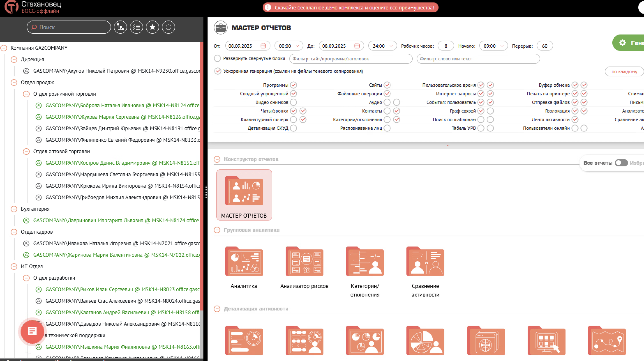Click the tree structure view icon

pos(120,27)
